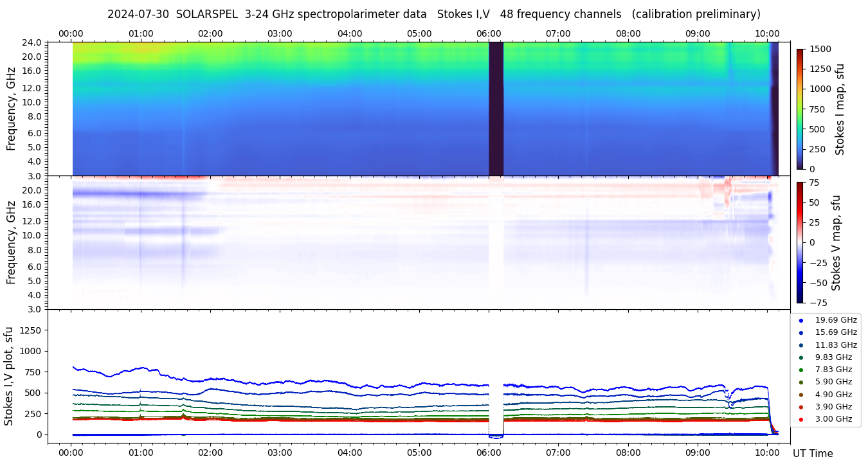868x466 pixels.
Task: Click the 7.83 GHz green legend dot
Action: tap(800, 370)
